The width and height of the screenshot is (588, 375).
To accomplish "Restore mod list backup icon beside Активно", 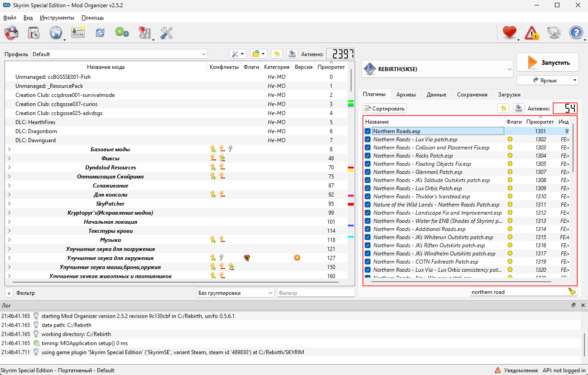I will pyautogui.click(x=277, y=54).
